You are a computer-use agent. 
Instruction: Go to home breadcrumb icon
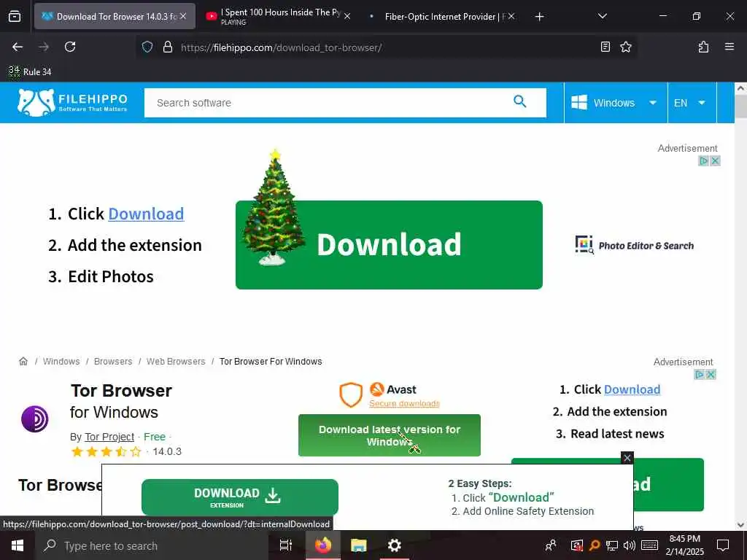(x=23, y=361)
